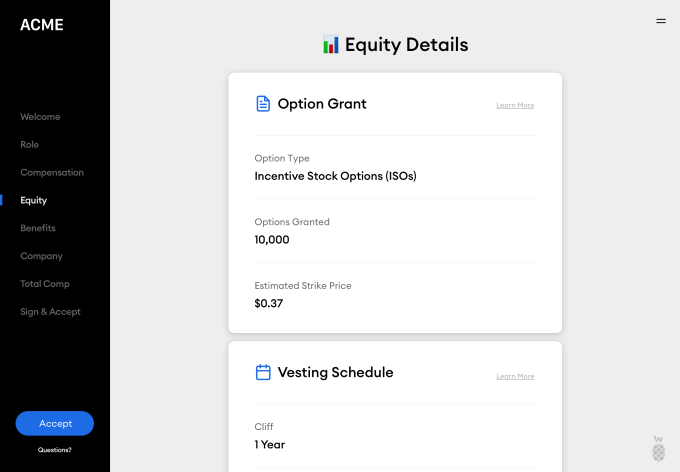Select the Equity sidebar item

(33, 200)
